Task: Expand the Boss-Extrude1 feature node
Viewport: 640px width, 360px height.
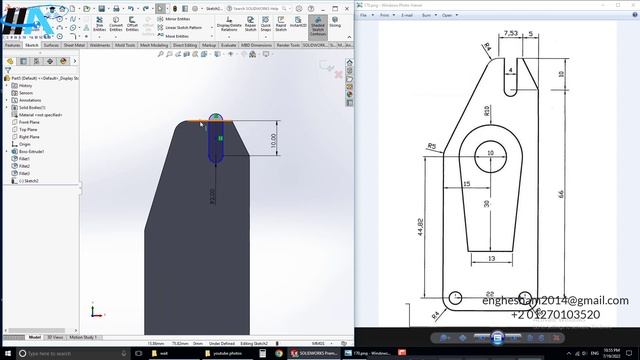Action: tap(7, 151)
